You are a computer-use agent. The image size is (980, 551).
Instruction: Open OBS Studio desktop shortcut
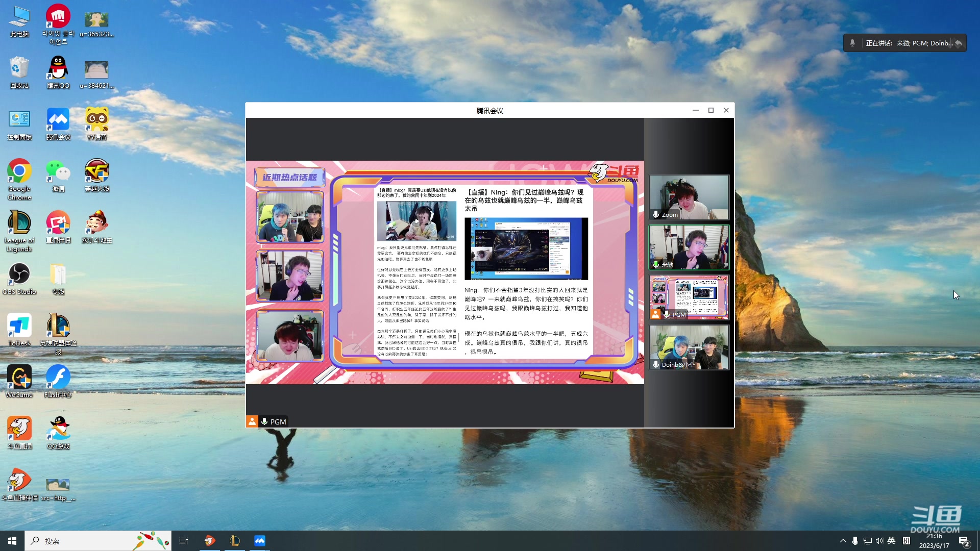tap(19, 279)
